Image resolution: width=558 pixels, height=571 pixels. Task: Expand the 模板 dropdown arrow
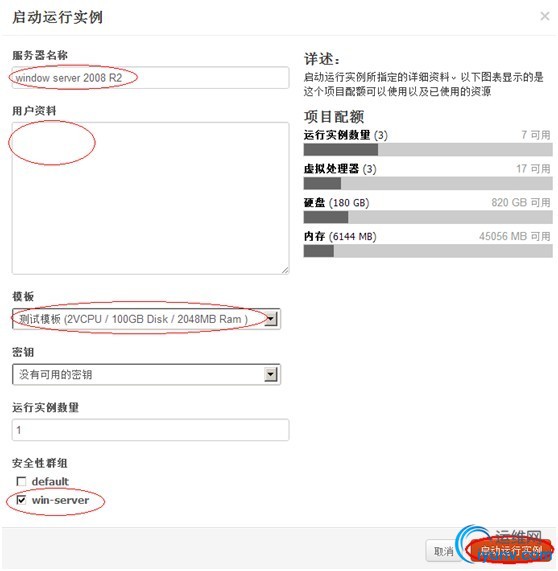[271, 319]
